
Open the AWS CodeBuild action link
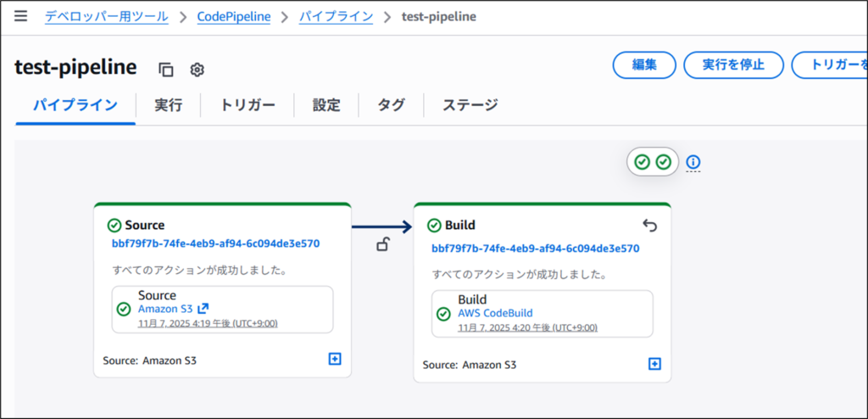click(x=495, y=313)
